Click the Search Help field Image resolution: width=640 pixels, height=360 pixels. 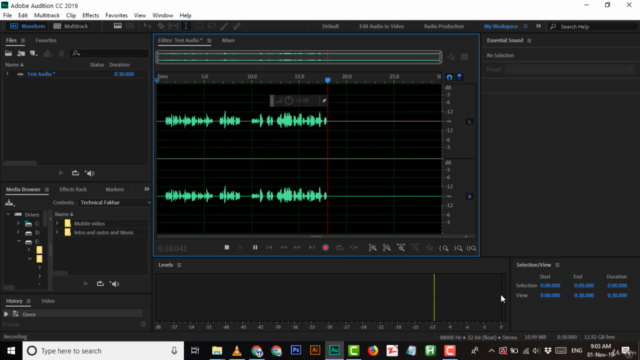pos(593,27)
